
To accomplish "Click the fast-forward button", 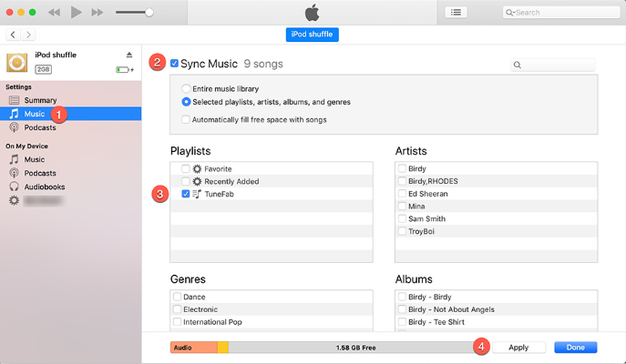I will tap(97, 13).
